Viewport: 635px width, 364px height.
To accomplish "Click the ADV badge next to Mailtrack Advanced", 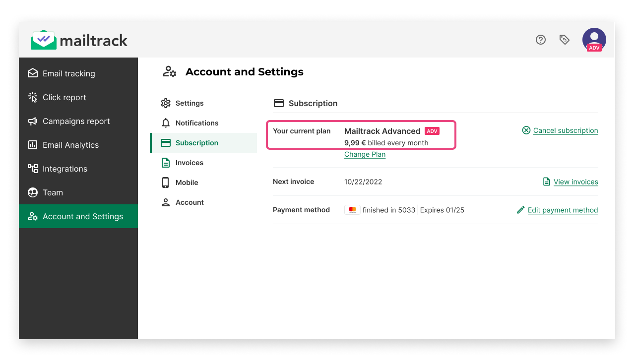I will [x=432, y=131].
